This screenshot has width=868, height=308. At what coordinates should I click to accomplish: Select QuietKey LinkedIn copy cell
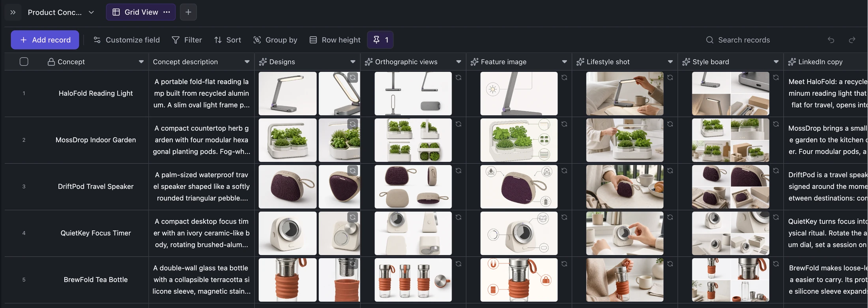pyautogui.click(x=826, y=233)
